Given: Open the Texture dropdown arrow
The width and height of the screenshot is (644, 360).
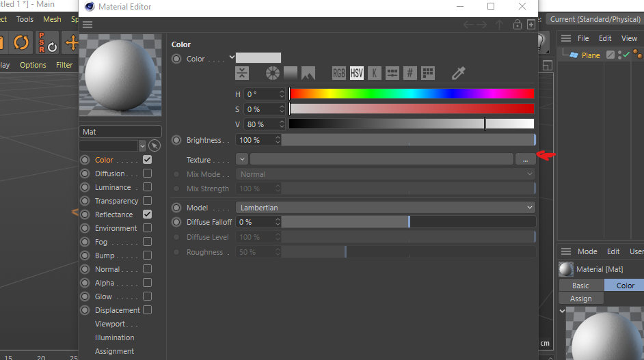Looking at the screenshot, I should coord(242,159).
